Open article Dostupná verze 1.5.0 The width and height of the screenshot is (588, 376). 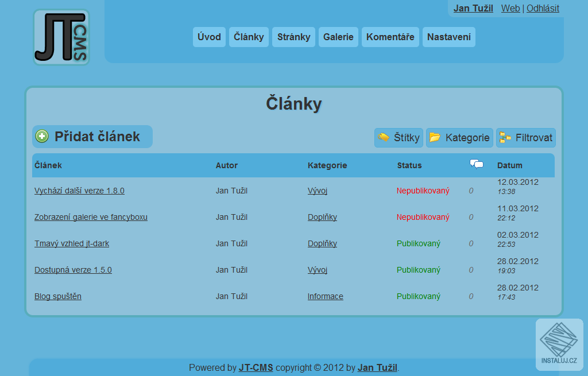click(x=73, y=270)
